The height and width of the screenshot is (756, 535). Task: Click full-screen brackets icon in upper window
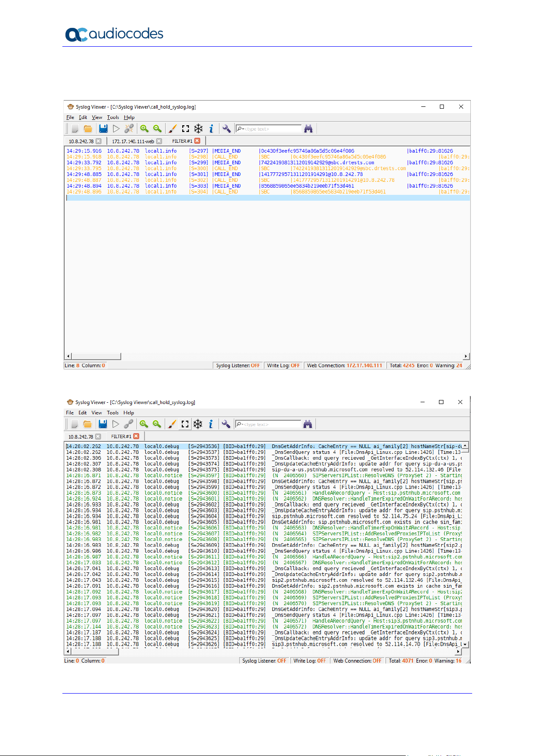coord(185,129)
